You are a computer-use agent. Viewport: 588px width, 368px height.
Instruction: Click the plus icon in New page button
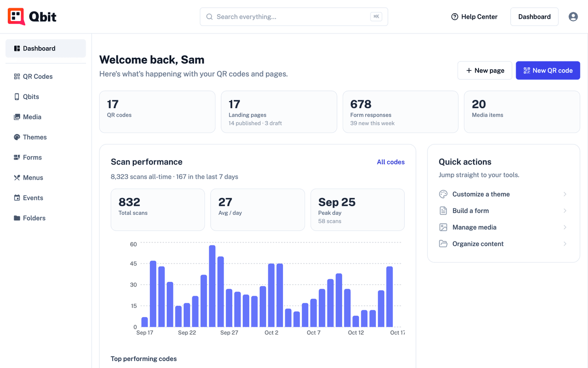[468, 71]
